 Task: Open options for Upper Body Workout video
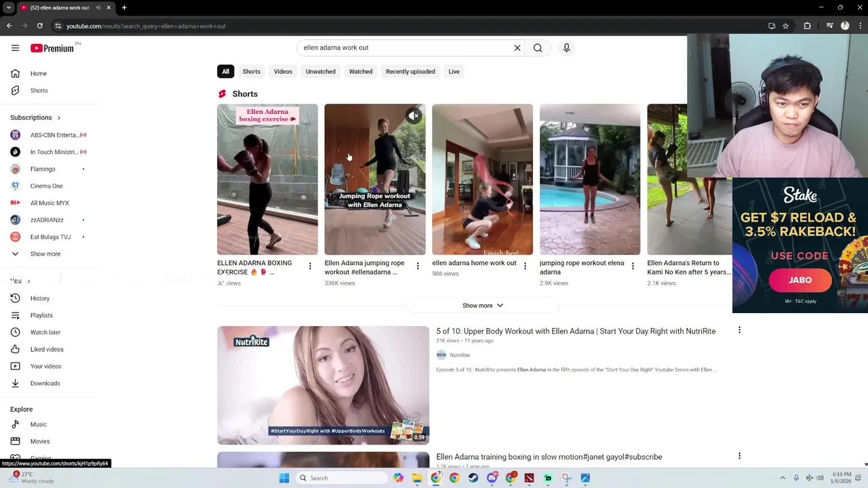(x=739, y=330)
